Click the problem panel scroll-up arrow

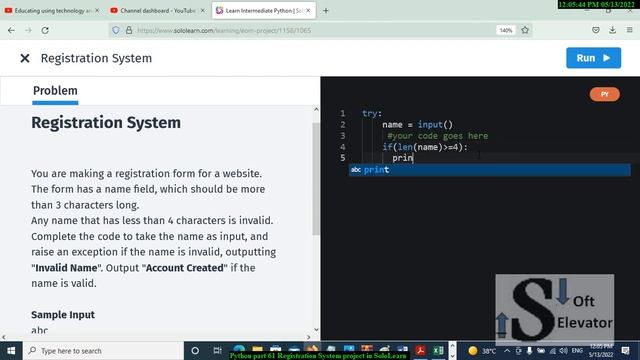point(316,109)
